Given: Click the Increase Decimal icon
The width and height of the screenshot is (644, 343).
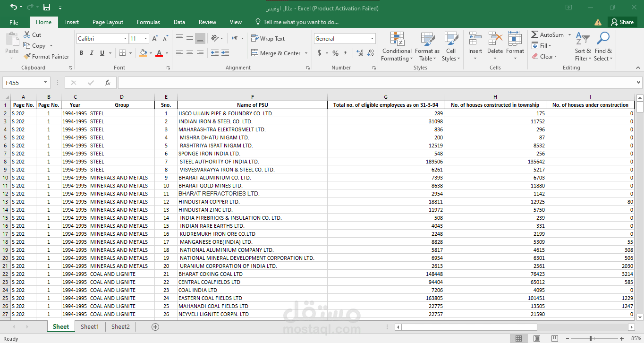Looking at the screenshot, I should (x=360, y=53).
